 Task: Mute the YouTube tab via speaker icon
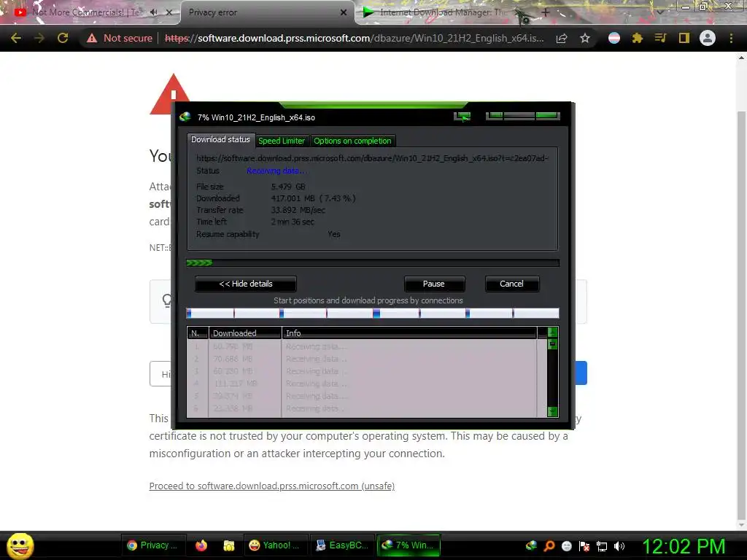[154, 12]
